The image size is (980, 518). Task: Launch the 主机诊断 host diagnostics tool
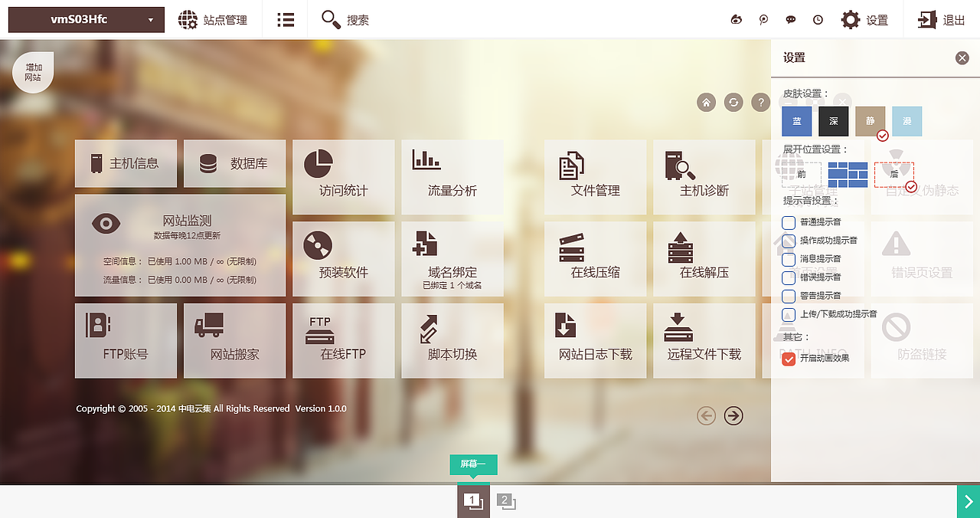(704, 177)
